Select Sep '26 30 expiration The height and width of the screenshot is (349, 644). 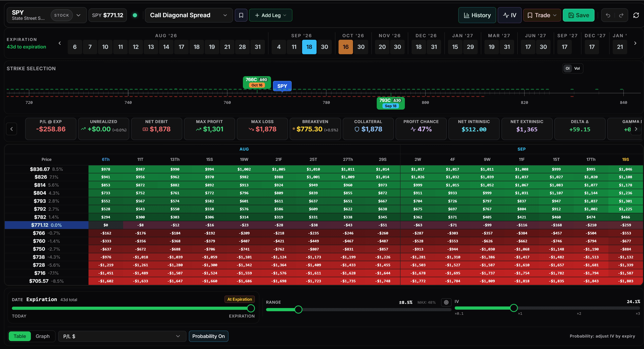(324, 47)
